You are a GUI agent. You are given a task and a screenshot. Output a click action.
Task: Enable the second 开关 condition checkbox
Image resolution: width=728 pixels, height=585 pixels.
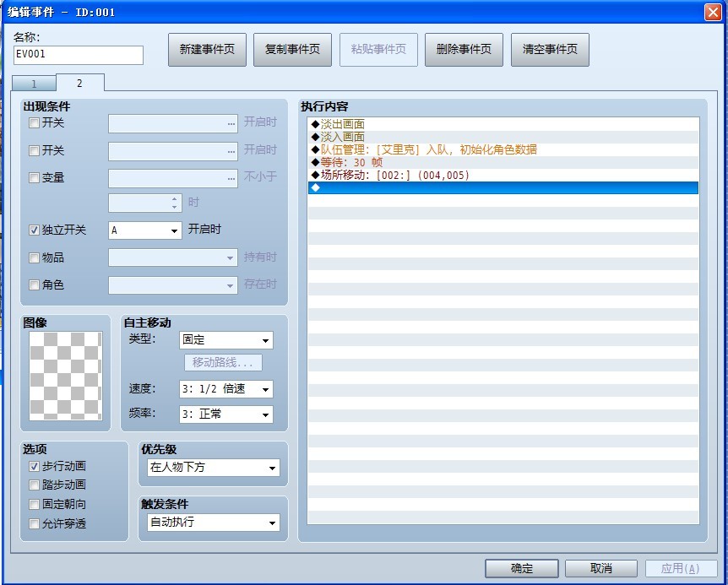tap(34, 150)
